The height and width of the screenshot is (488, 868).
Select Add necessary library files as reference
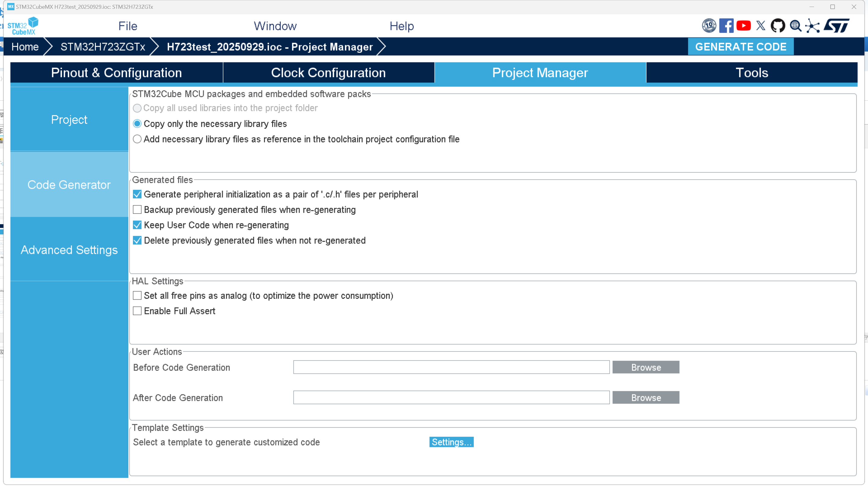click(137, 139)
